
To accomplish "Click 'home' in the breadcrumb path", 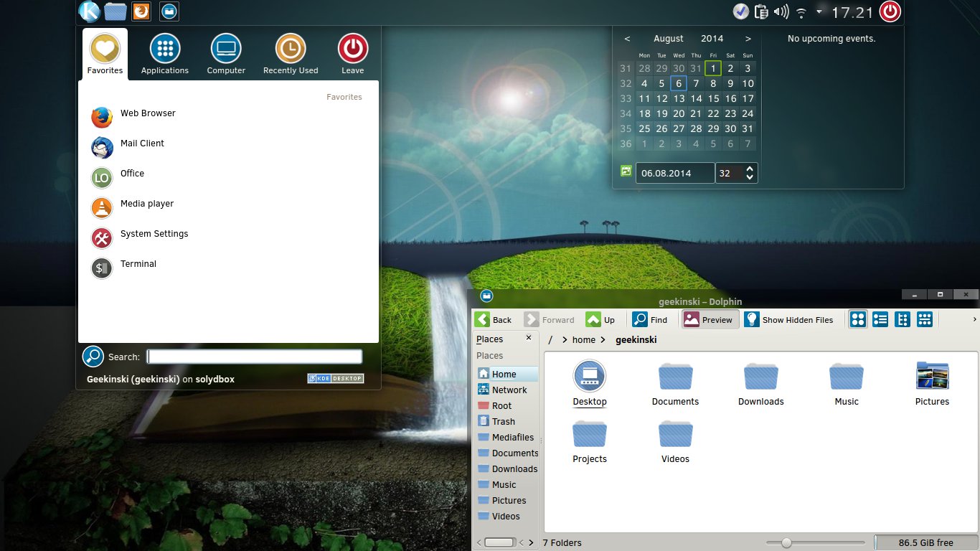I will pyautogui.click(x=584, y=340).
